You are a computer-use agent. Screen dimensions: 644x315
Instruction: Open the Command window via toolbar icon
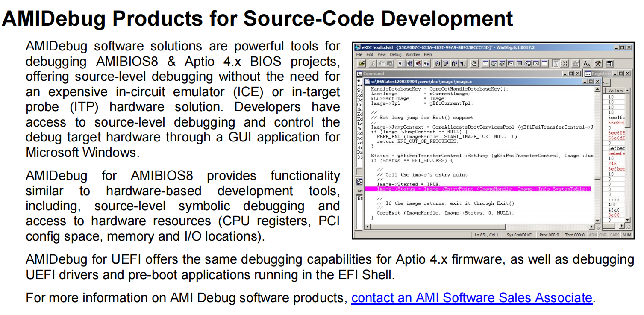486,63
